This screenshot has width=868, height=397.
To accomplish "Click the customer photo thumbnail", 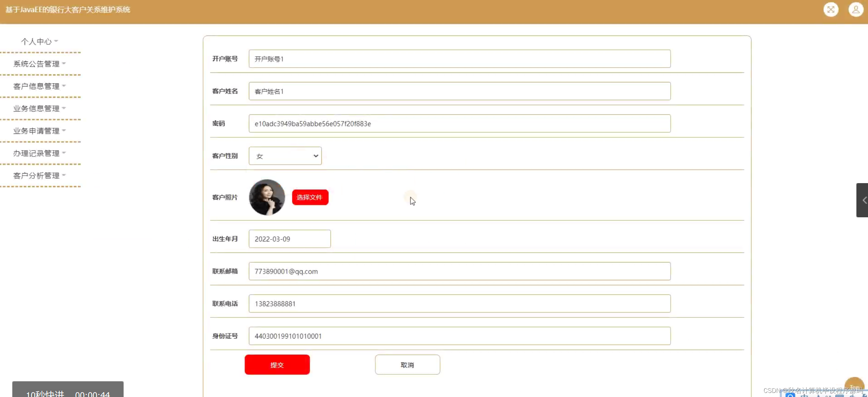I will pyautogui.click(x=267, y=197).
